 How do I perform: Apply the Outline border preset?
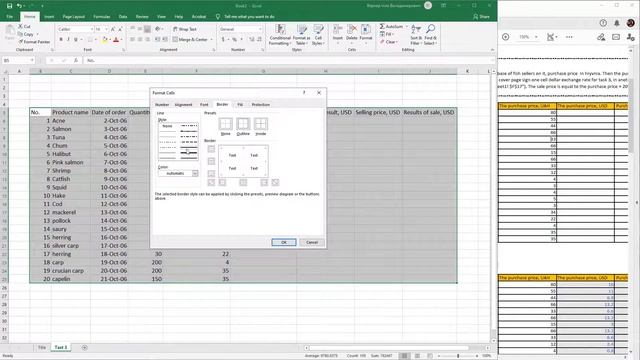click(x=243, y=124)
